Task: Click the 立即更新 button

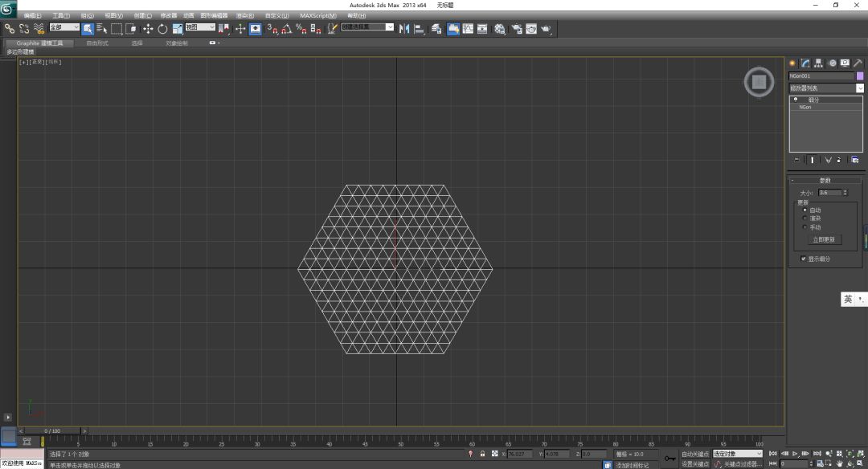Action: pyautogui.click(x=824, y=239)
